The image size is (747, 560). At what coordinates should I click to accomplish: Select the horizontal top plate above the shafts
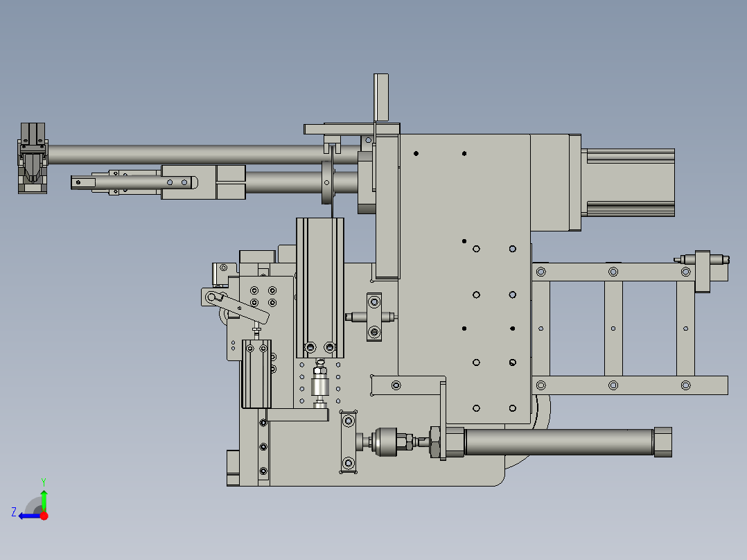click(351, 129)
